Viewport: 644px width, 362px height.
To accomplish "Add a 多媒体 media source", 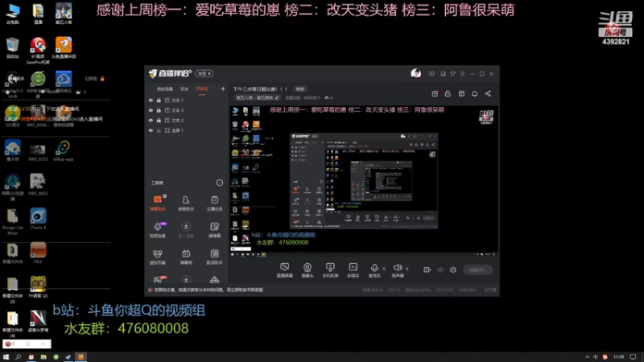I will [x=353, y=270].
